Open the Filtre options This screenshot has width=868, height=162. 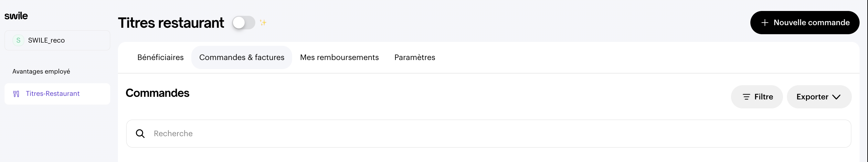coord(757,97)
